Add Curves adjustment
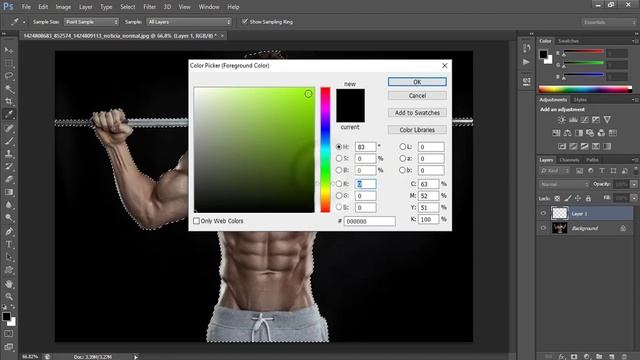The height and width of the screenshot is (360, 640). coord(584,120)
